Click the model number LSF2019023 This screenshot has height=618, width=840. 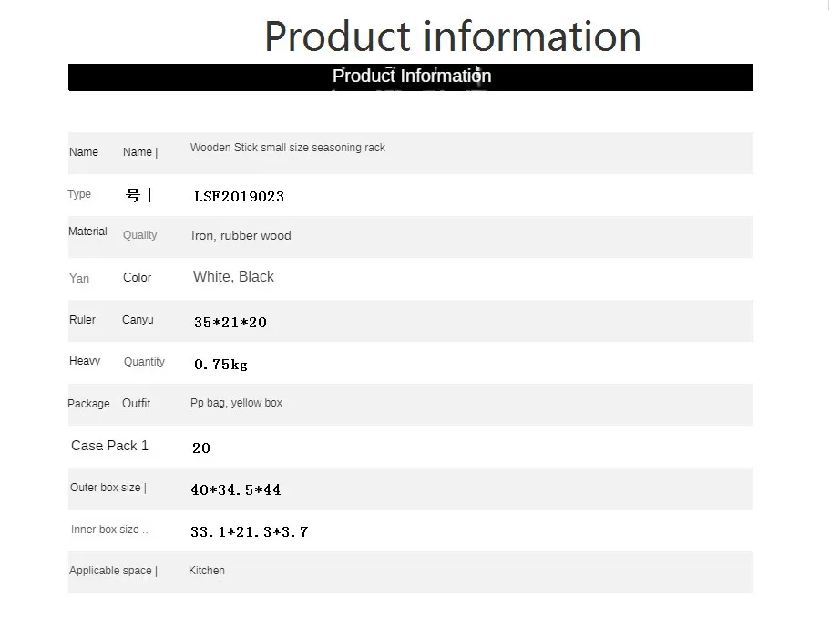point(239,196)
